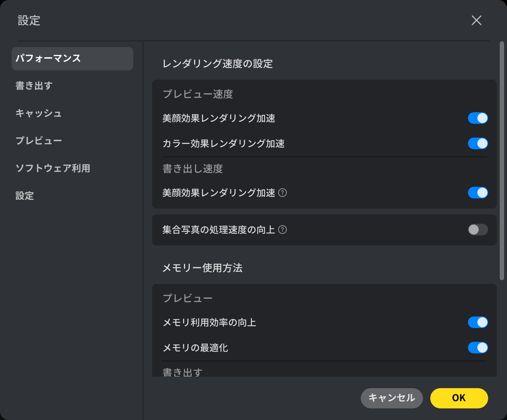Click the メモリー使用方法 heading
507x420 pixels.
(x=202, y=268)
